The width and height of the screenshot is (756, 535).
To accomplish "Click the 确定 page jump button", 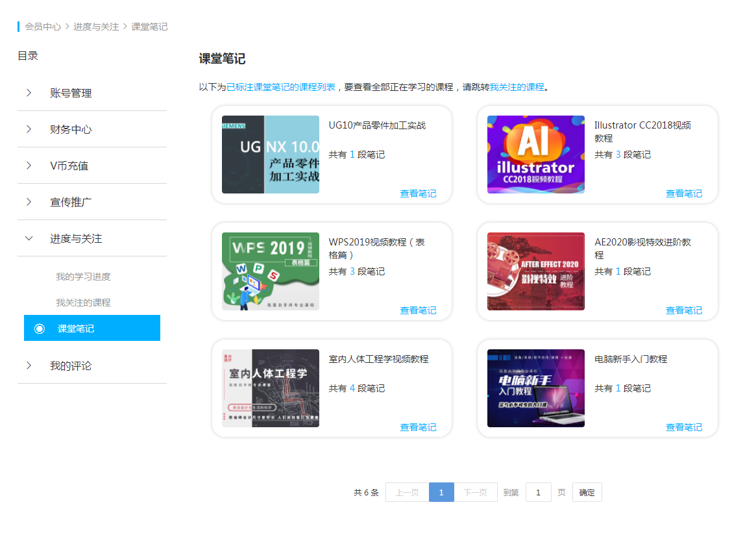I will click(x=587, y=493).
